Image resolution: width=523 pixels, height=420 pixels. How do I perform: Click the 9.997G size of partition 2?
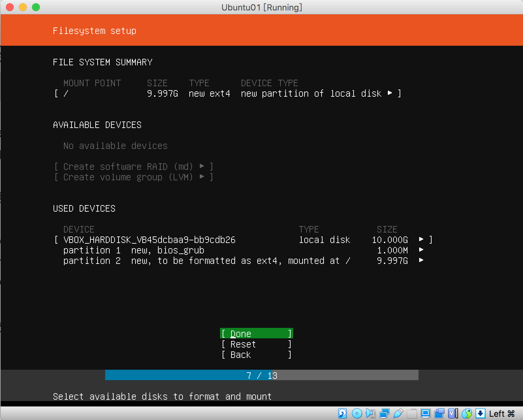pos(392,261)
